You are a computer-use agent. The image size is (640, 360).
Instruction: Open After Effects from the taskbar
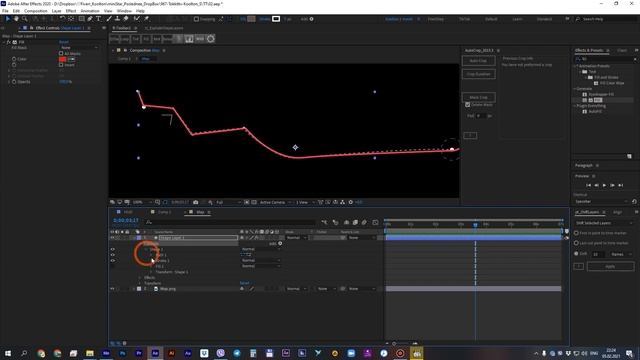click(155, 353)
